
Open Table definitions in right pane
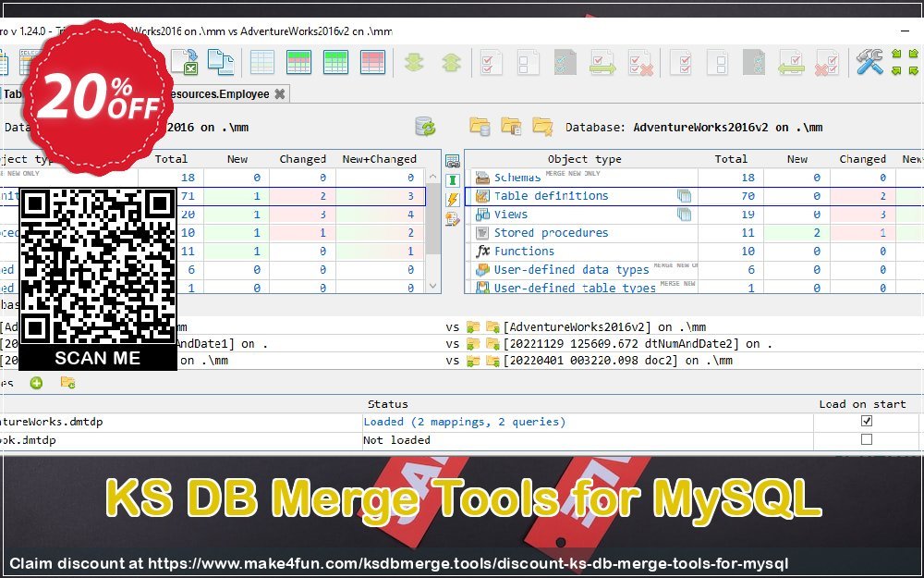pyautogui.click(x=551, y=196)
